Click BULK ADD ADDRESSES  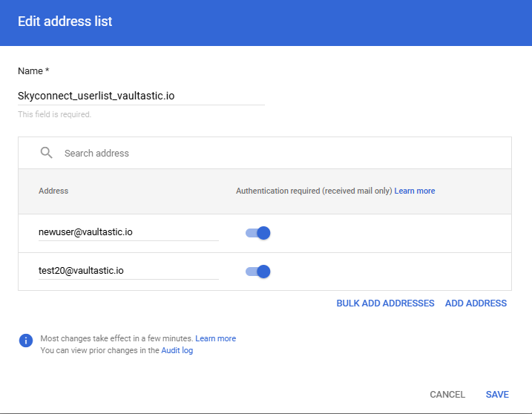pos(385,303)
